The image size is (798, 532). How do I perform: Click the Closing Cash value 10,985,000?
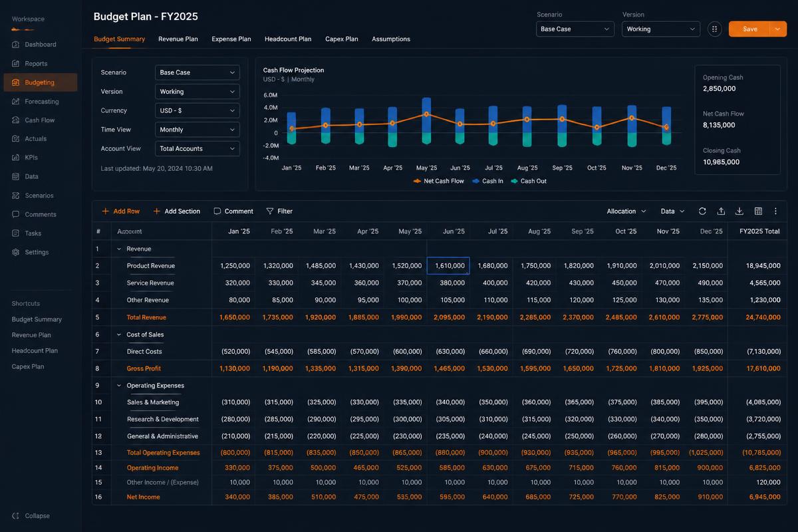(x=721, y=162)
